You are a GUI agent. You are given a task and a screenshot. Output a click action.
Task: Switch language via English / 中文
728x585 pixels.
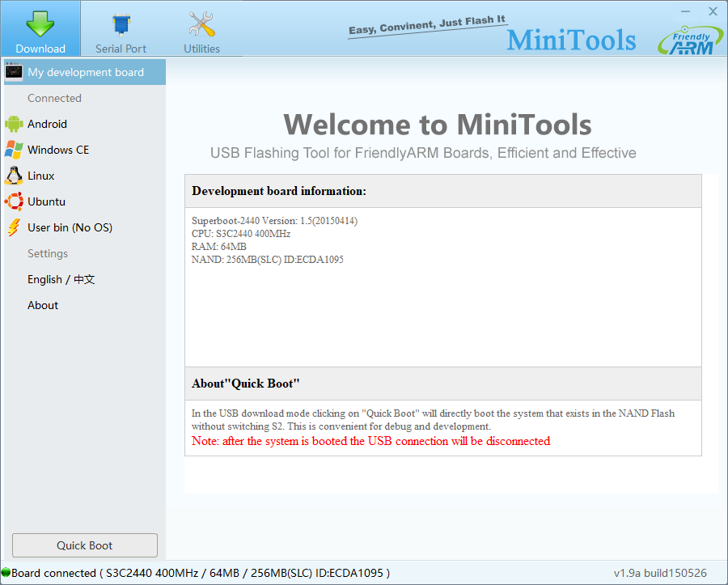pyautogui.click(x=84, y=279)
